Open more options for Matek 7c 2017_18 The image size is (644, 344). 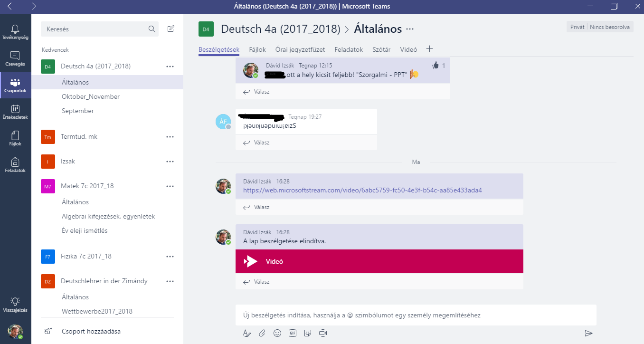(170, 186)
